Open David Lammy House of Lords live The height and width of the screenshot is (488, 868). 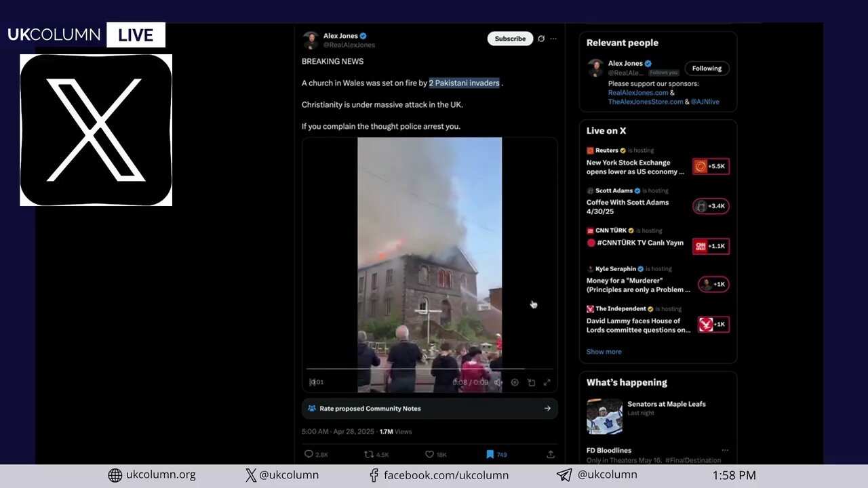[x=638, y=325]
